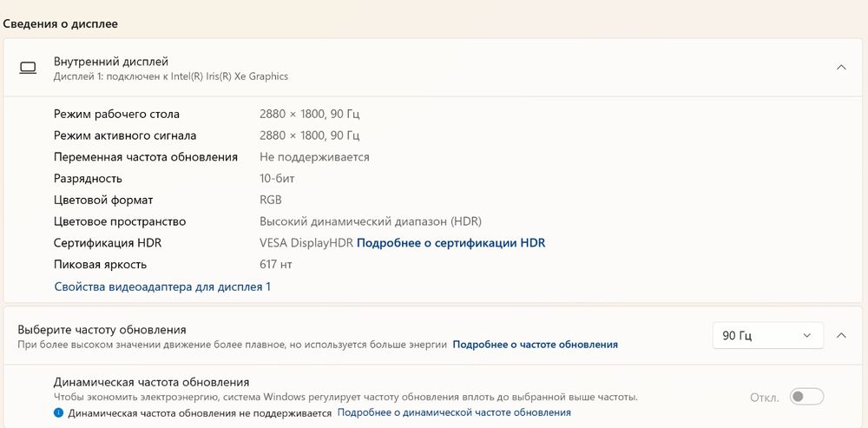The image size is (868, 428).
Task: Click the Не поддерживается variable refresh value
Action: pos(314,157)
